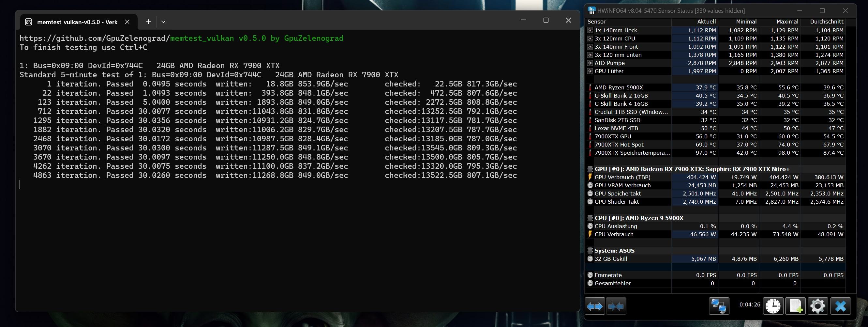Select the Crucial 1TB SSD sensor row
868x327 pixels.
coord(716,112)
